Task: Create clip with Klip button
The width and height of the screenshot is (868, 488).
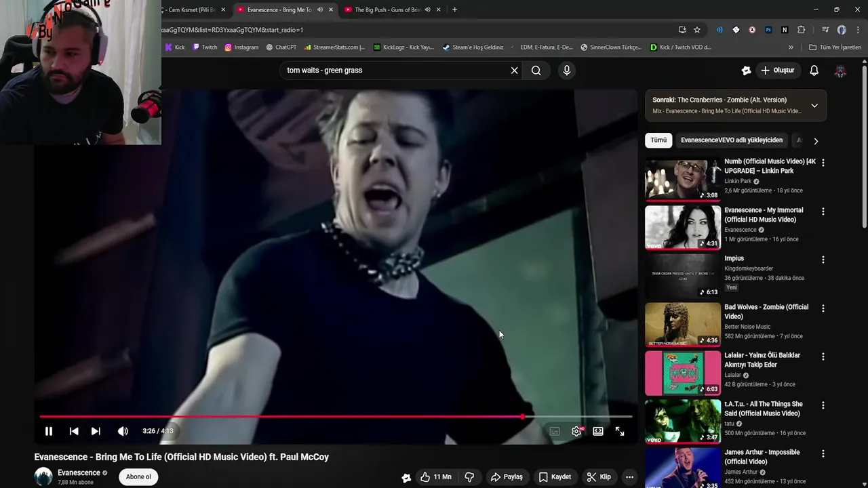Action: pos(599,477)
